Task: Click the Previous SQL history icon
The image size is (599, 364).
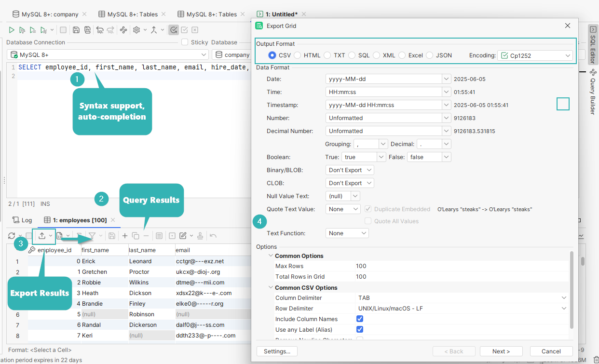Action: [x=100, y=30]
